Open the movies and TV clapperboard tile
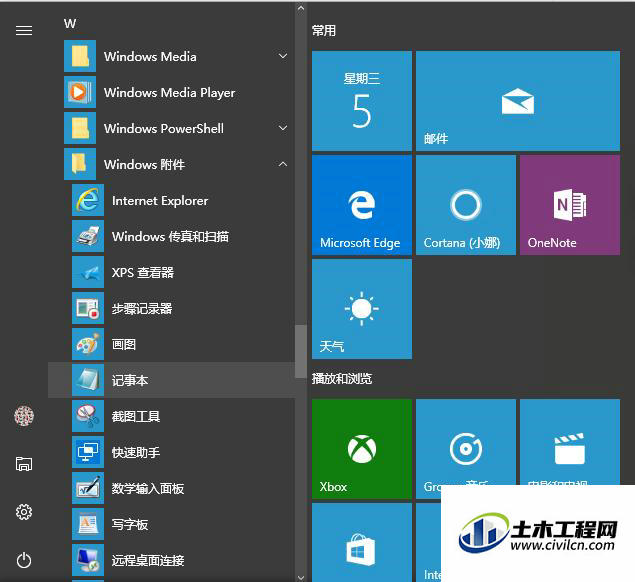 click(x=570, y=442)
